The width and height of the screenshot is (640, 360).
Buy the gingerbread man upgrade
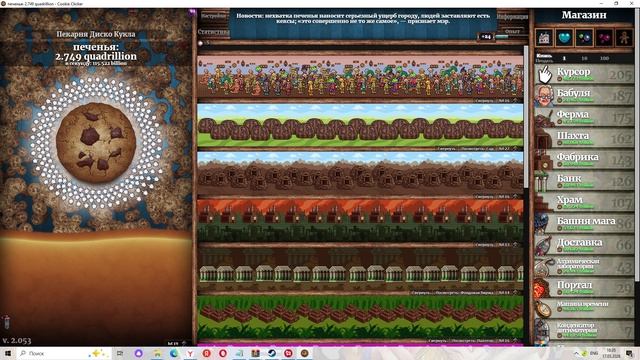(624, 38)
